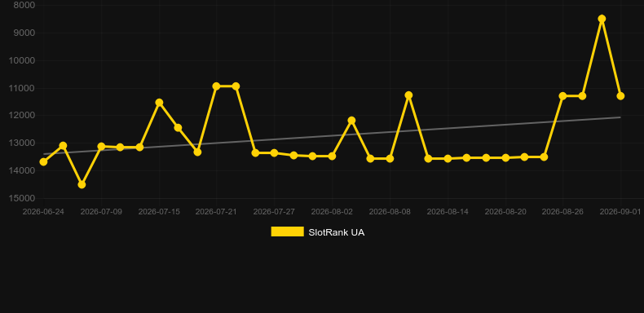The height and width of the screenshot is (313, 644).
Task: Click the x-axis label 2026-07-09
Action: pos(101,212)
